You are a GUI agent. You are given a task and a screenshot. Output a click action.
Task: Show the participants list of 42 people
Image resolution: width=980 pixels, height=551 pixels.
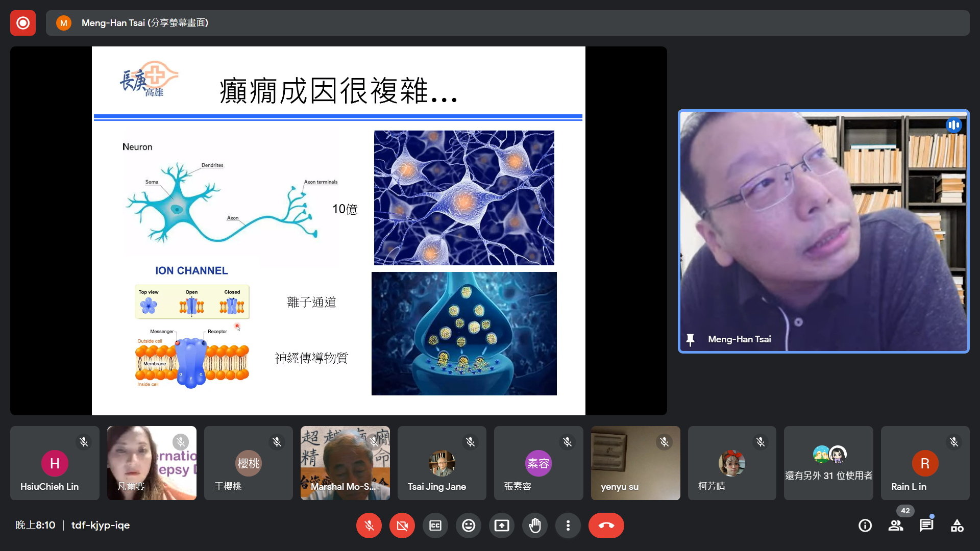(896, 525)
